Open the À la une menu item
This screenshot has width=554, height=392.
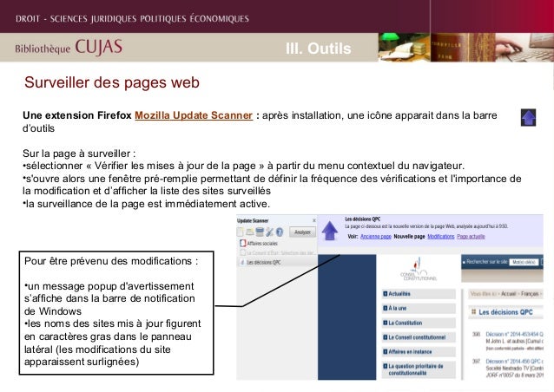419,308
